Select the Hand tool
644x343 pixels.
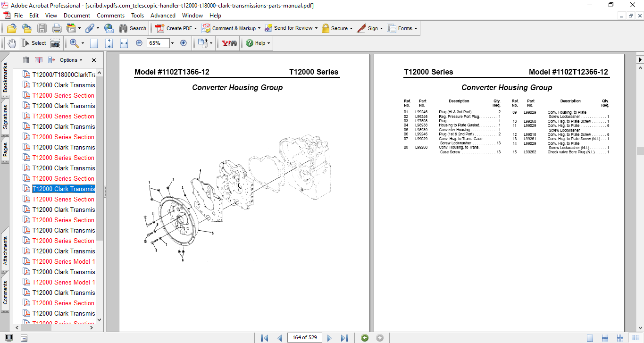tap(11, 43)
